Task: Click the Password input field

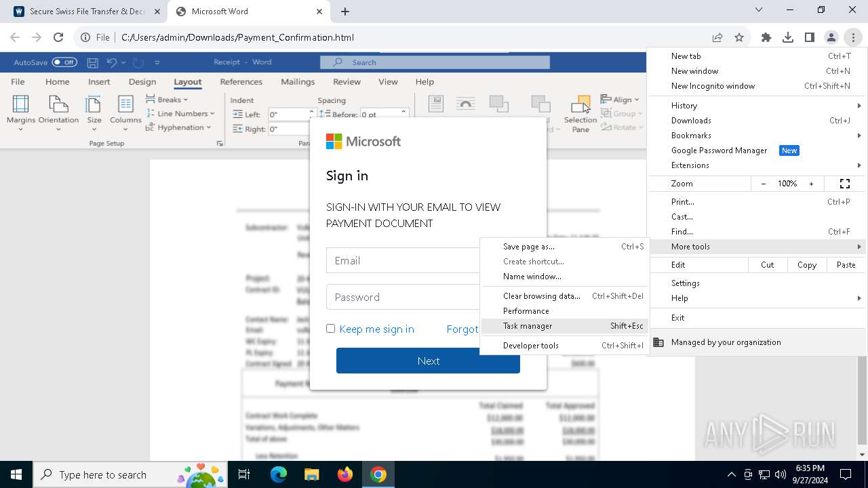Action: pyautogui.click(x=403, y=297)
